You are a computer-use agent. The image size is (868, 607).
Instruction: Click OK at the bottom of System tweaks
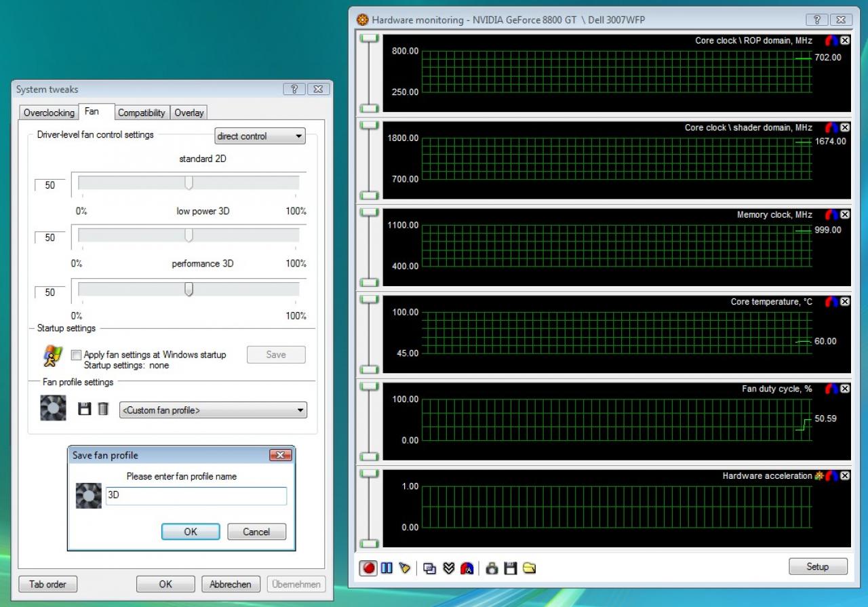pyautogui.click(x=165, y=584)
